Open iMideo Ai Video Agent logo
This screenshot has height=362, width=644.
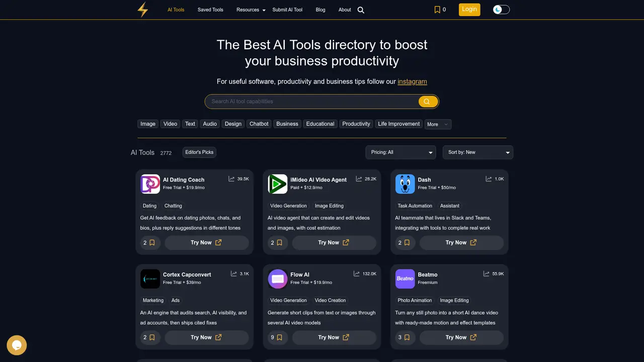[277, 184]
